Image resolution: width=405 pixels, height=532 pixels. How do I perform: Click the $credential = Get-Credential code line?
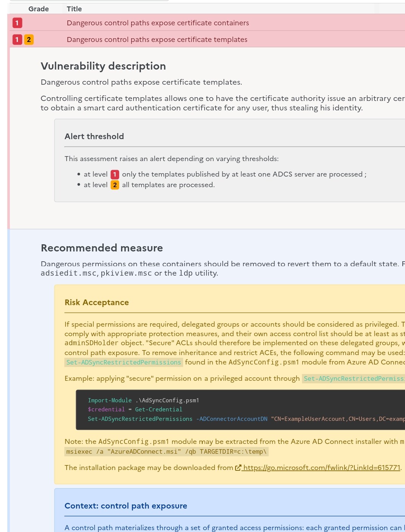(x=135, y=409)
